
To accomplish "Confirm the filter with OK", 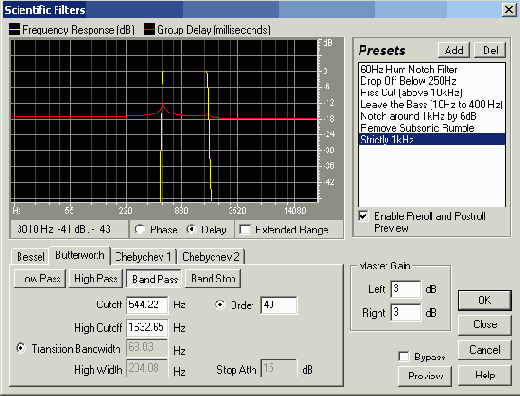I will click(485, 300).
